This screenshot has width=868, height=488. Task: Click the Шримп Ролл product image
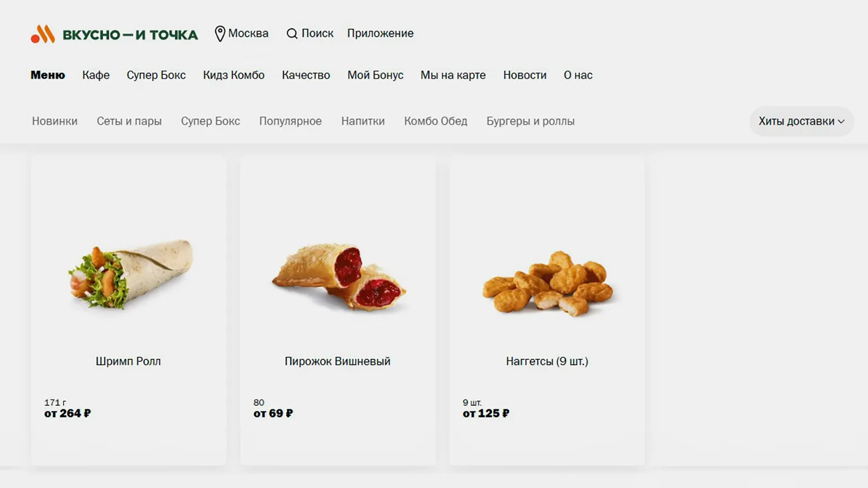click(x=131, y=275)
